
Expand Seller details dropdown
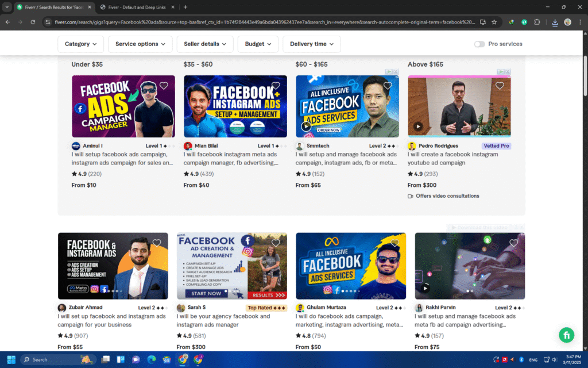[x=205, y=44]
